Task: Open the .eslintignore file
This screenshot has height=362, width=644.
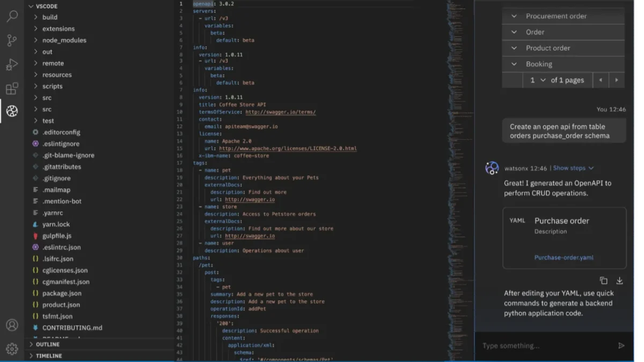Action: tap(61, 144)
